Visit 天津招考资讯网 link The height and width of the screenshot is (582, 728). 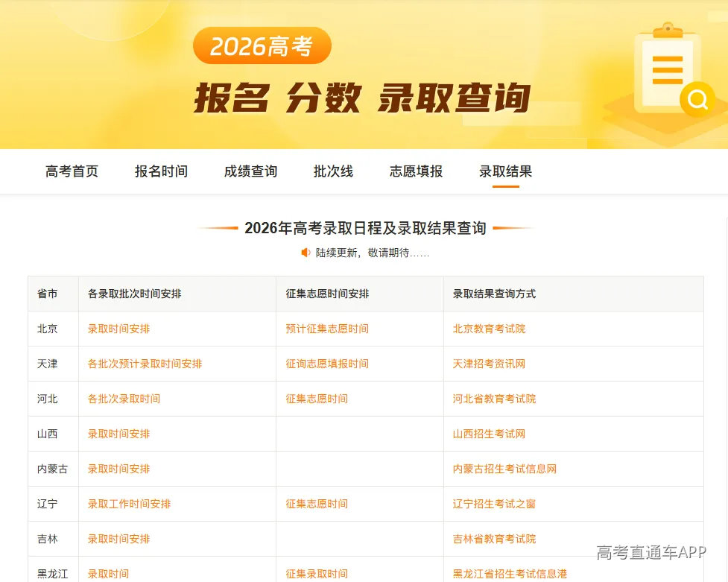pyautogui.click(x=490, y=364)
